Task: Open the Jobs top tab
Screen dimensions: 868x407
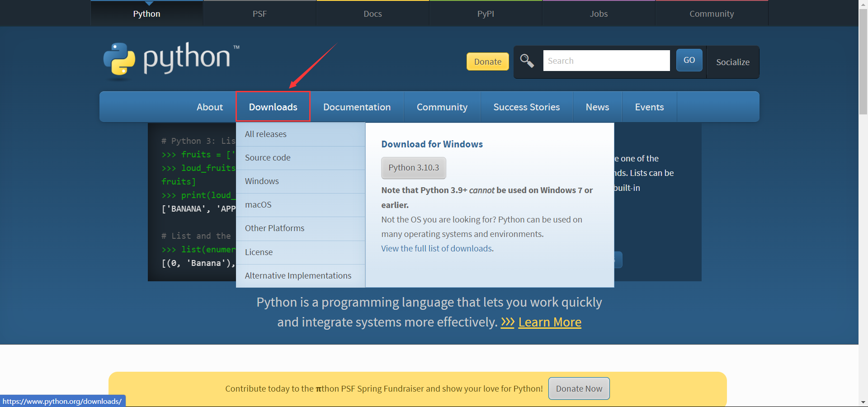Action: 599,14
